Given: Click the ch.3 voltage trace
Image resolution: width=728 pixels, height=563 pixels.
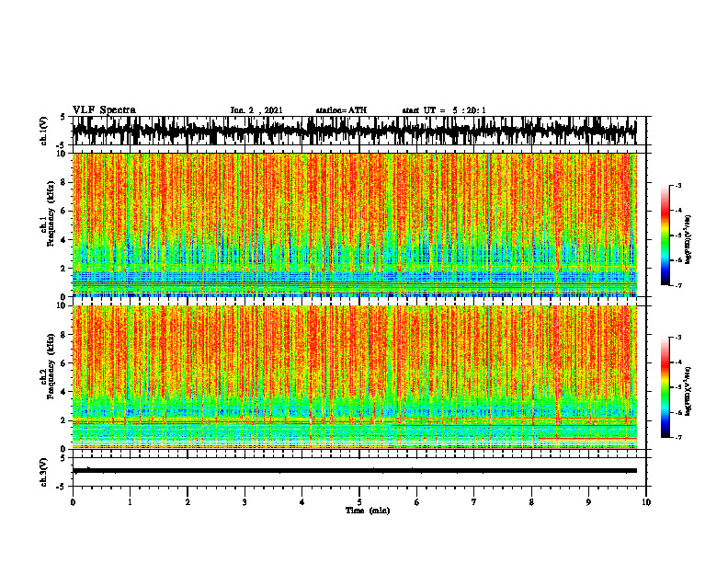Looking at the screenshot, I should tap(355, 471).
